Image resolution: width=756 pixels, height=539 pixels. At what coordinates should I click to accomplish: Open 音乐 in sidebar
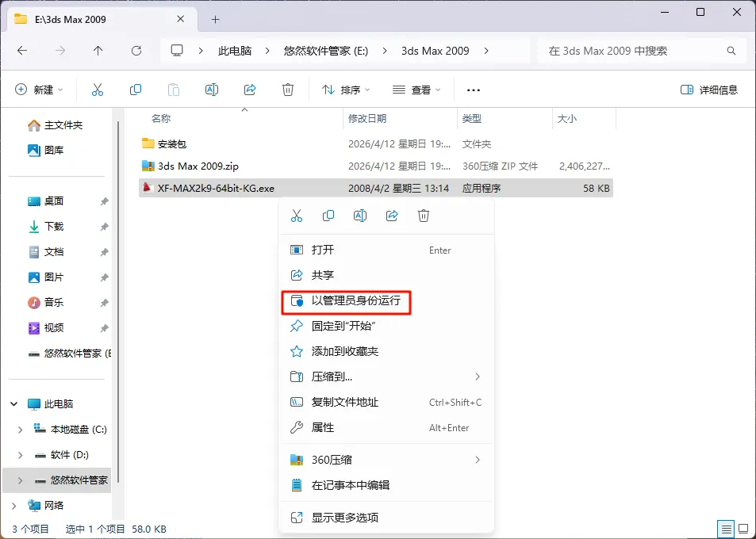(x=46, y=303)
